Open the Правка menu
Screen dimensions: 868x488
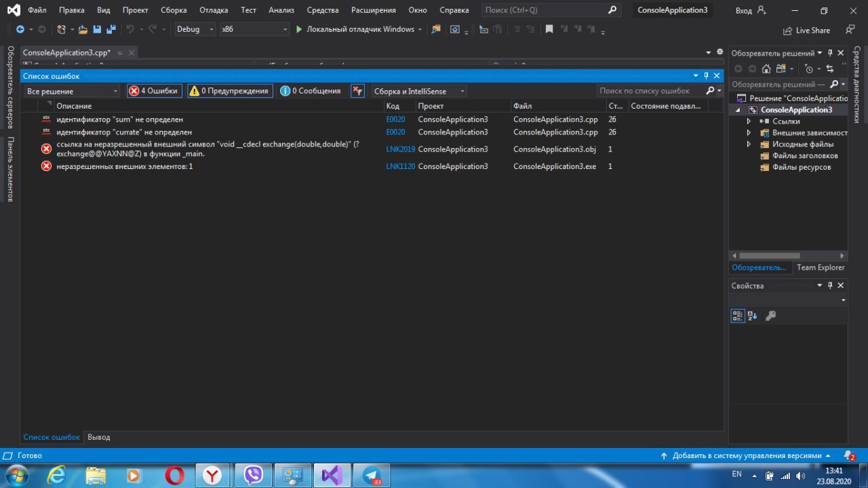click(72, 10)
